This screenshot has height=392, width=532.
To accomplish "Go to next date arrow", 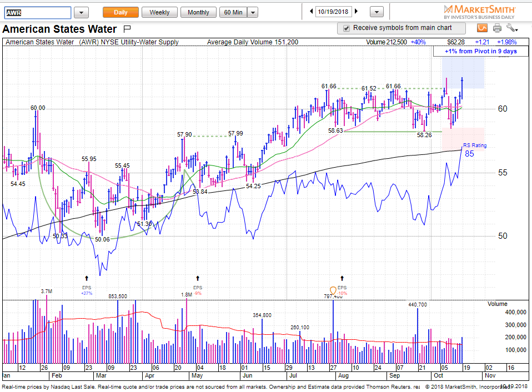I will click(x=356, y=11).
